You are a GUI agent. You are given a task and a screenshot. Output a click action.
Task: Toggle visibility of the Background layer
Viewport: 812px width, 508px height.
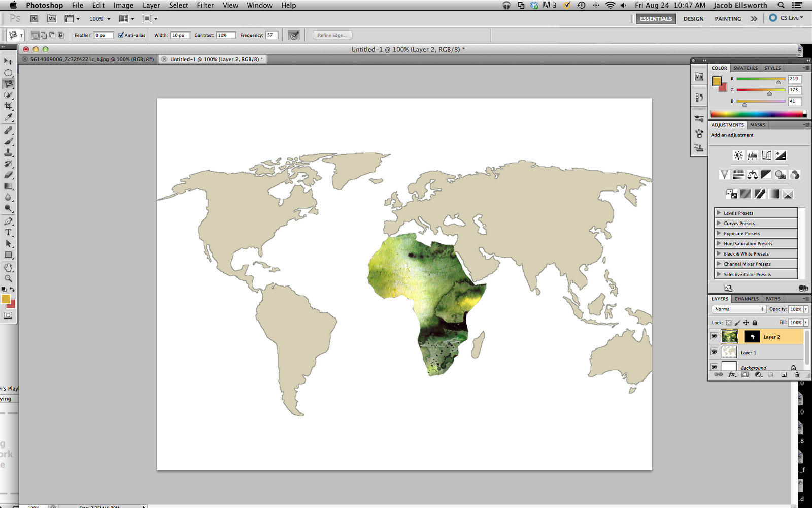pyautogui.click(x=714, y=367)
